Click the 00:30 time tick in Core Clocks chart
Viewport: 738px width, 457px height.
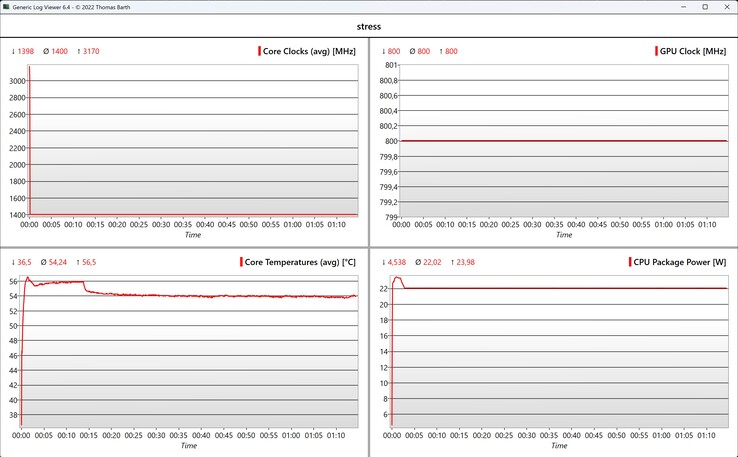161,225
